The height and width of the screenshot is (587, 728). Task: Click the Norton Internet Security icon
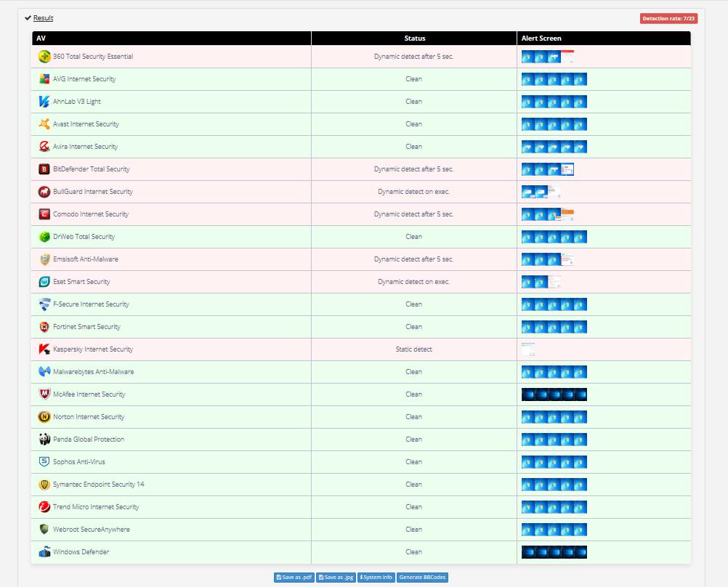click(x=44, y=416)
